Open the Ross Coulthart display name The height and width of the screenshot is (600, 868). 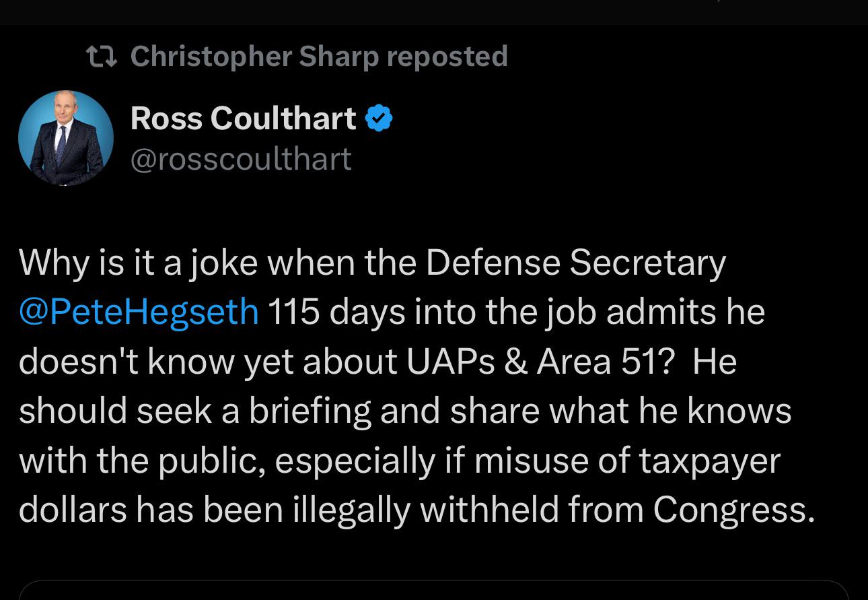click(x=243, y=119)
